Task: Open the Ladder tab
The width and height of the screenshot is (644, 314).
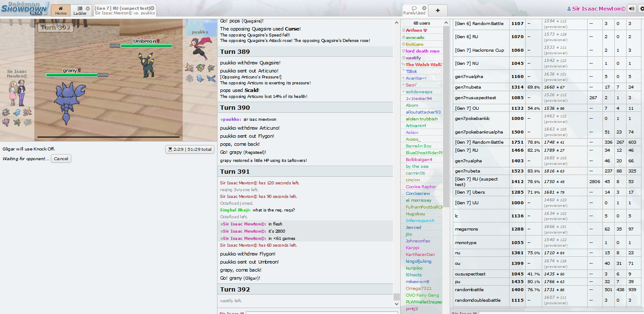Action: [x=80, y=11]
